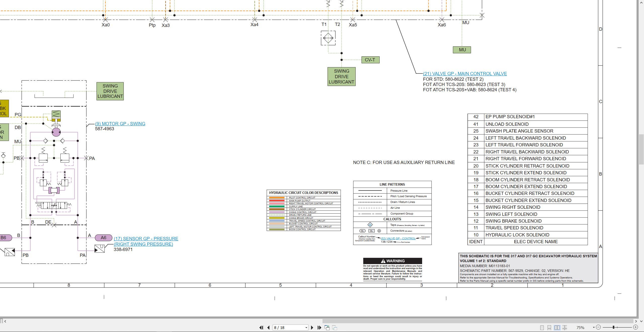
Task: Switch to single page view
Action: pyautogui.click(x=542, y=327)
